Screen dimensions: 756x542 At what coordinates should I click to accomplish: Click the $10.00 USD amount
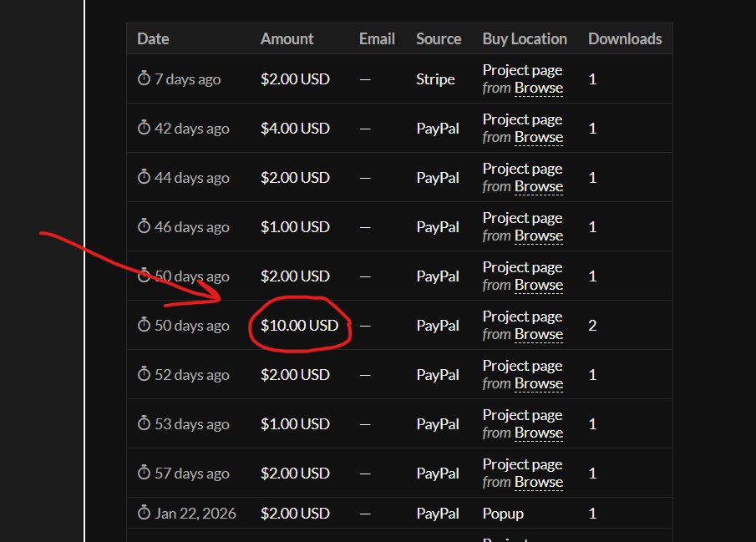click(299, 325)
